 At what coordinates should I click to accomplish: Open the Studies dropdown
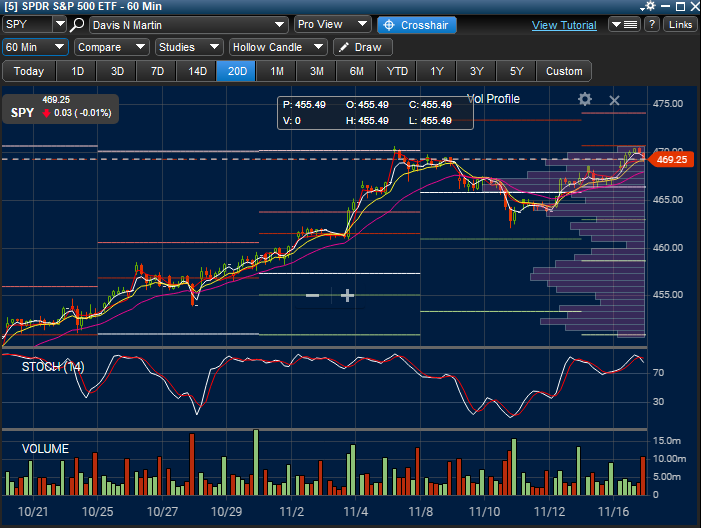(189, 47)
